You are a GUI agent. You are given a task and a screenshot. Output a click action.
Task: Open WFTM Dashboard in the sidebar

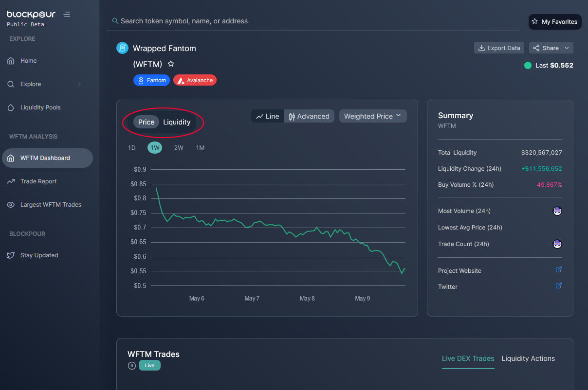tap(47, 158)
